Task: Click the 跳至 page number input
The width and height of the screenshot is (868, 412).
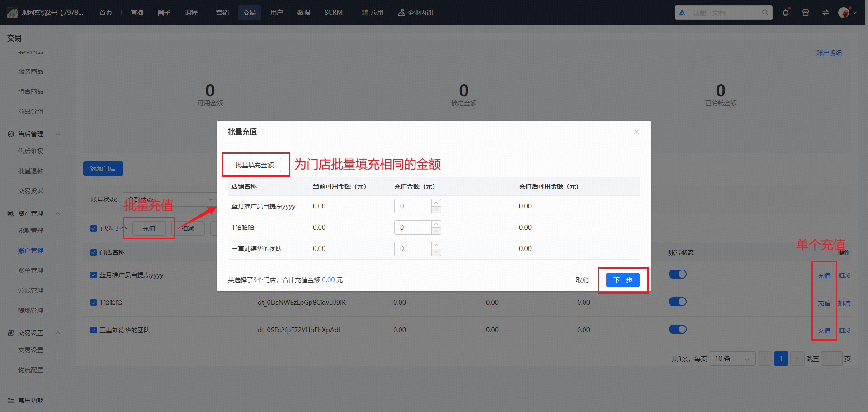Action: (832, 359)
